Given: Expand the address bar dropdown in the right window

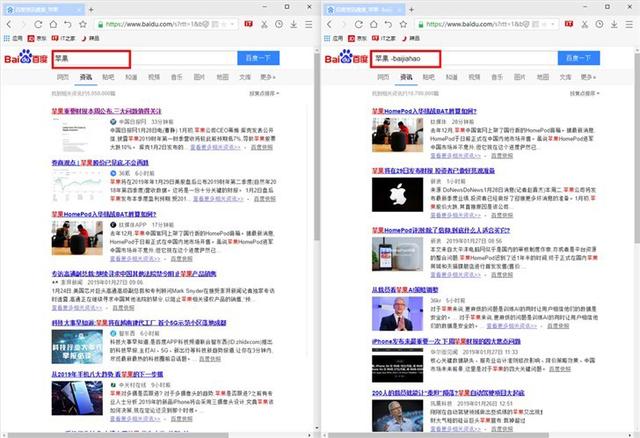Looking at the screenshot, I should [x=553, y=24].
